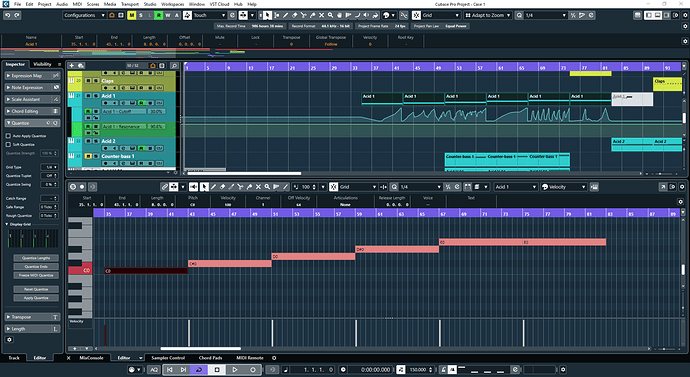Open the Workspaces menu
This screenshot has height=377, width=690.
tap(172, 4)
